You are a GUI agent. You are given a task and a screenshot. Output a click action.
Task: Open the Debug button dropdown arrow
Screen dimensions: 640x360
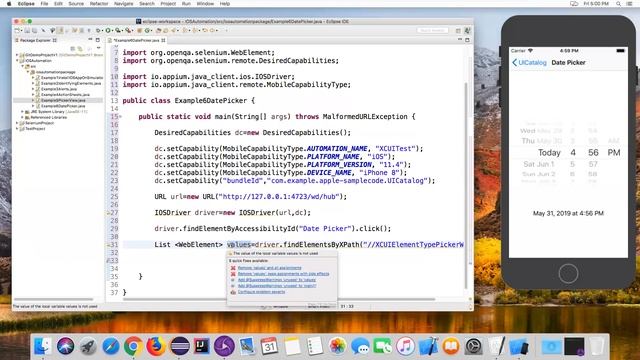(102, 31)
